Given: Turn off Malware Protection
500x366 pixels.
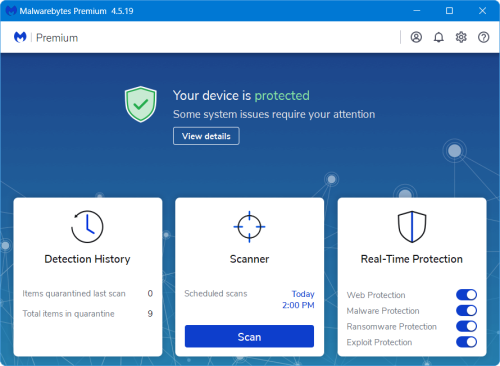Looking at the screenshot, I should pos(466,311).
